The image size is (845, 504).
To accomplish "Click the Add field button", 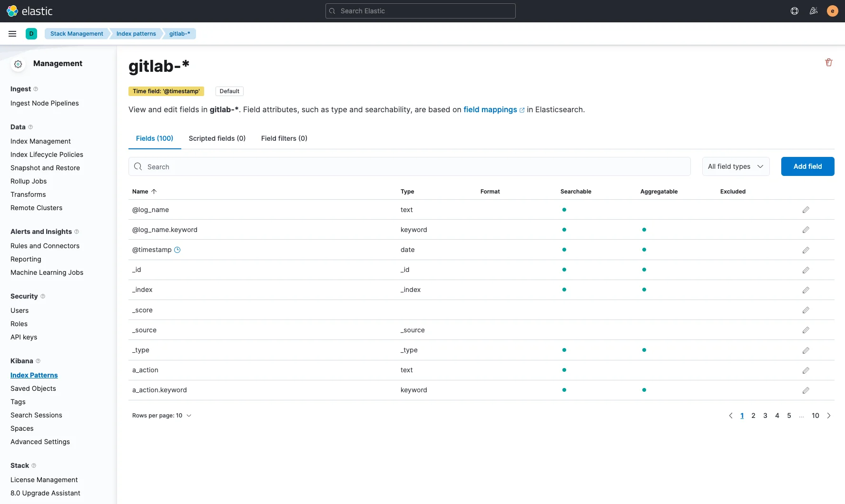I will (x=807, y=166).
